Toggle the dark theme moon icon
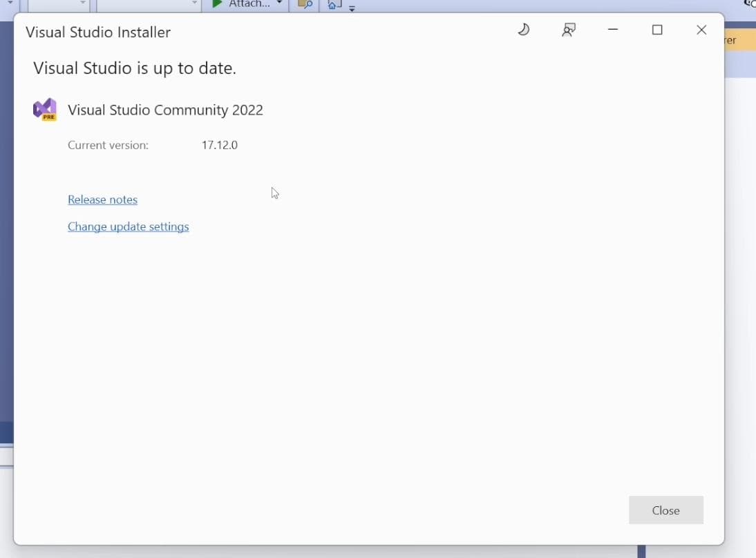 [x=524, y=30]
